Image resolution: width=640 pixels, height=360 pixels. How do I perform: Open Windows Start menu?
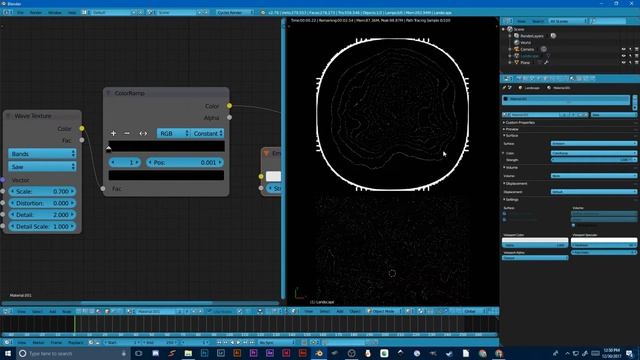point(8,353)
